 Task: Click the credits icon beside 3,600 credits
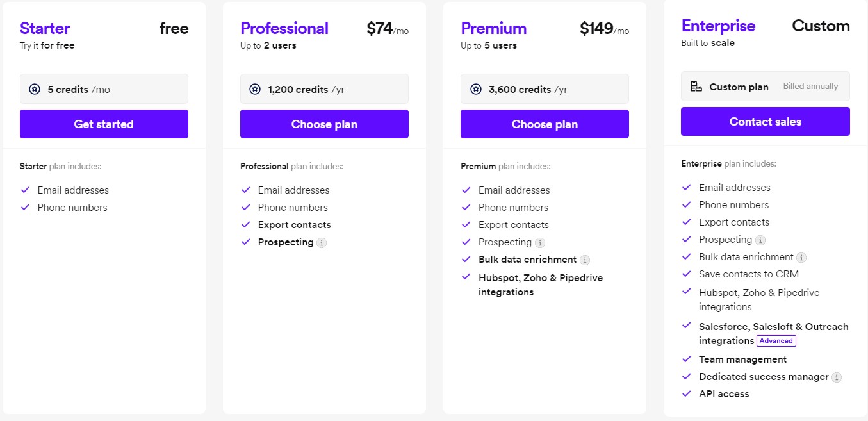coord(475,89)
